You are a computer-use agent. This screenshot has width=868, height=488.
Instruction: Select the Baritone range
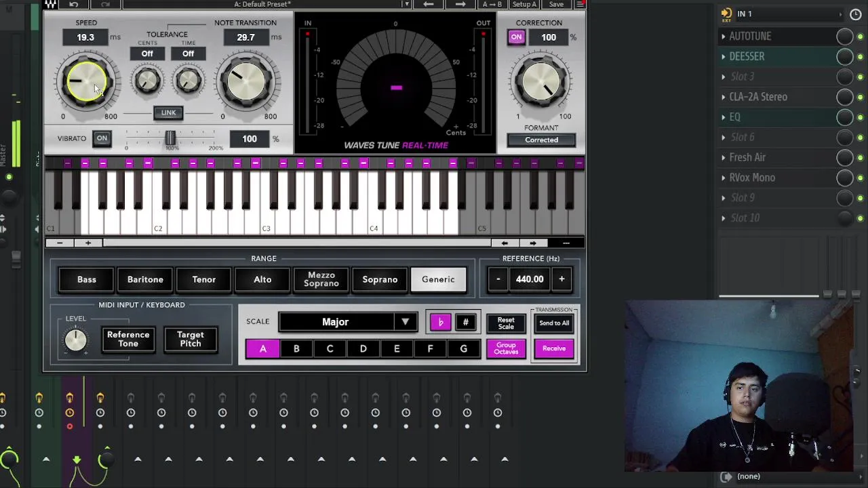pos(145,279)
